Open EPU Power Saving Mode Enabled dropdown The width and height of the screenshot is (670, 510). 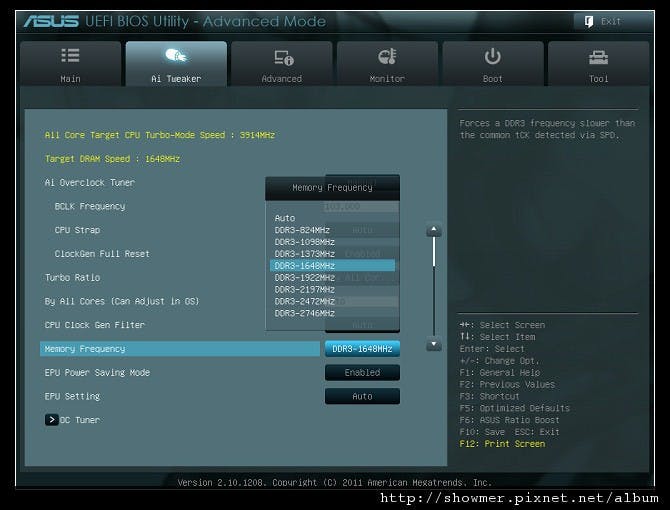(362, 372)
